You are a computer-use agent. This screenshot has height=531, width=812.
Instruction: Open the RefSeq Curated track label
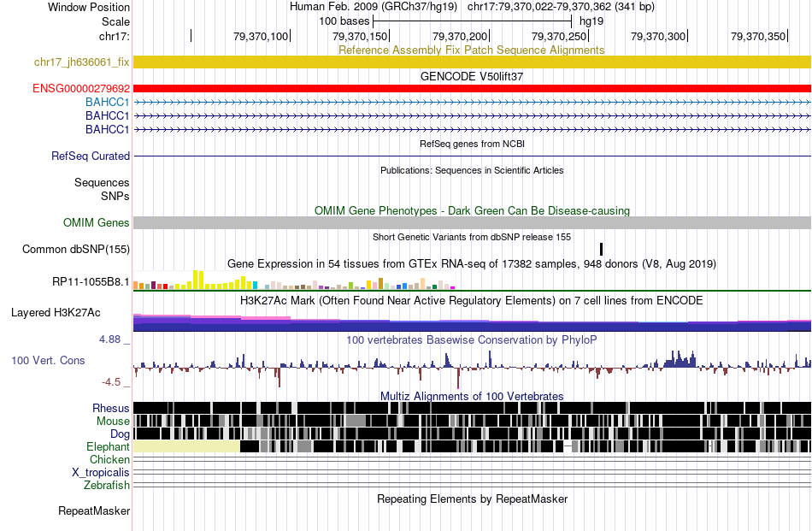[x=91, y=156]
